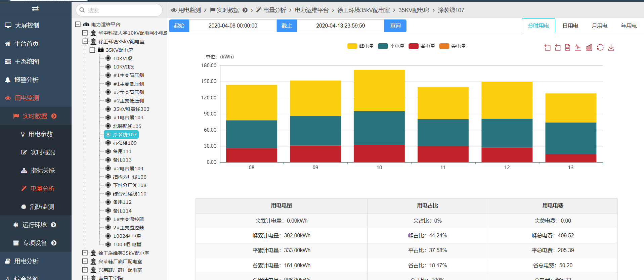Collapse the 电力运维平台 root tree node

(78, 24)
